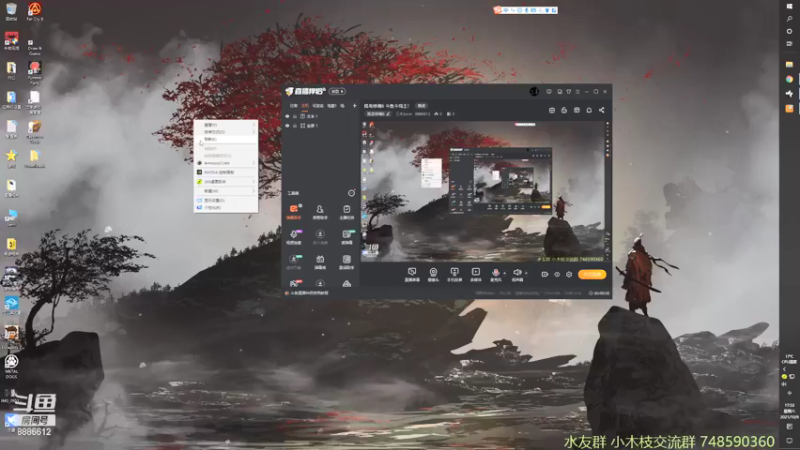Choose Refresh (E) in desktop context menu

pos(226,139)
